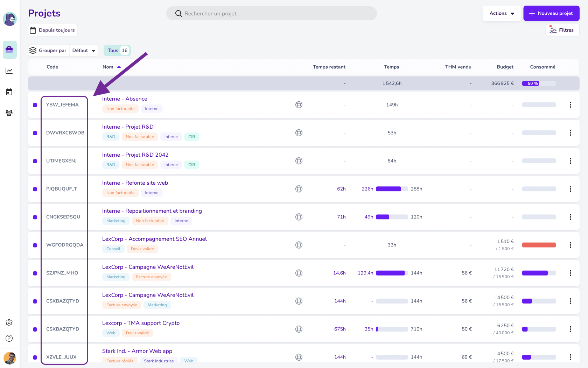This screenshot has height=368, width=588.
Task: Open row menu for Interne - Projet R&D
Action: [570, 133]
